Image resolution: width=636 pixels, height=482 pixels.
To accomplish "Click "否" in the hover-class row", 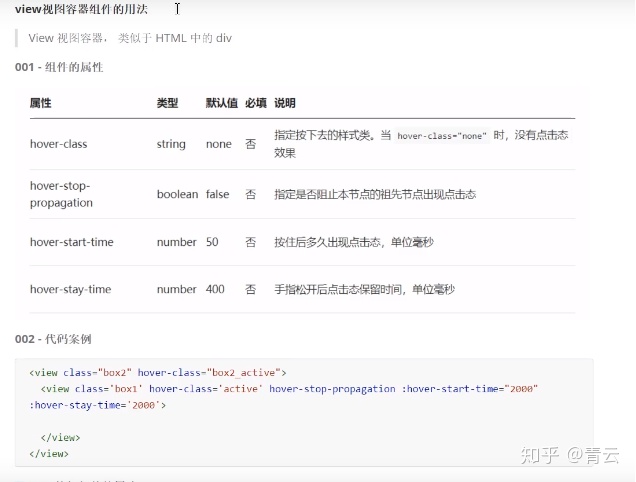I will 251,144.
